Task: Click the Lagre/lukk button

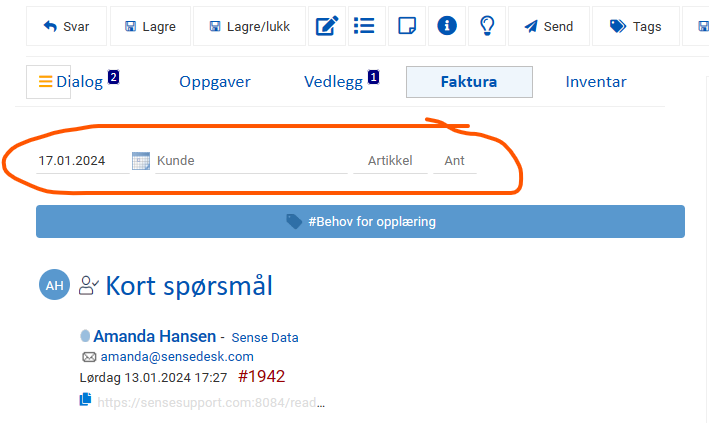Action: click(249, 26)
